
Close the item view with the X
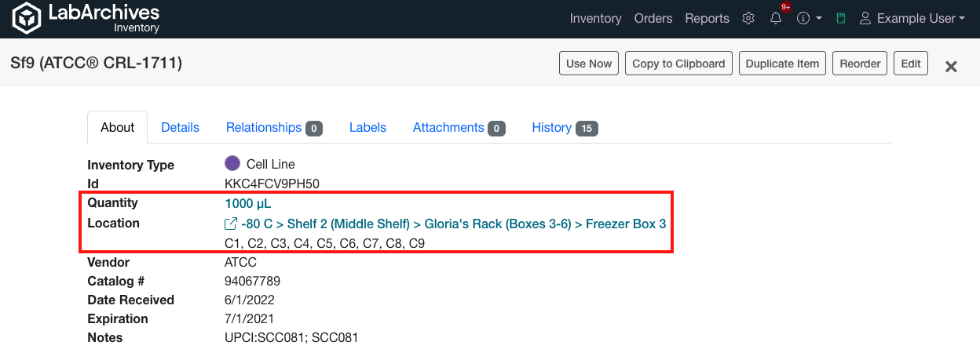pyautogui.click(x=951, y=67)
